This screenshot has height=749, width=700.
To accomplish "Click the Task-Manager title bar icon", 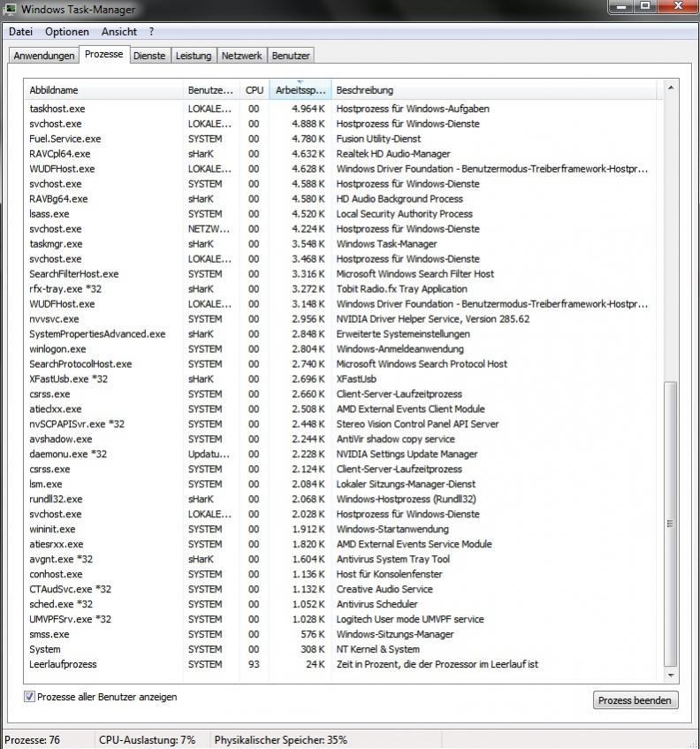I will click(10, 9).
